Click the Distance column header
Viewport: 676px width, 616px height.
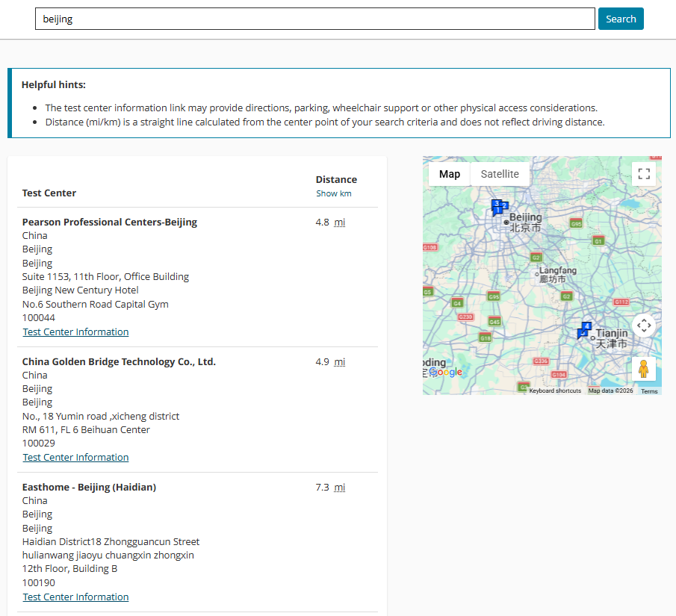click(x=336, y=179)
